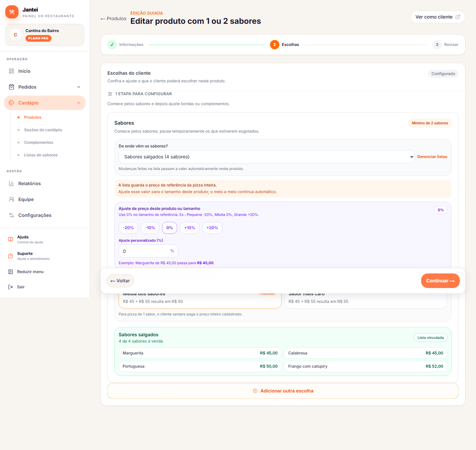The height and width of the screenshot is (450, 476).
Task: Open the Gerenciar listas link
Action: click(x=432, y=157)
